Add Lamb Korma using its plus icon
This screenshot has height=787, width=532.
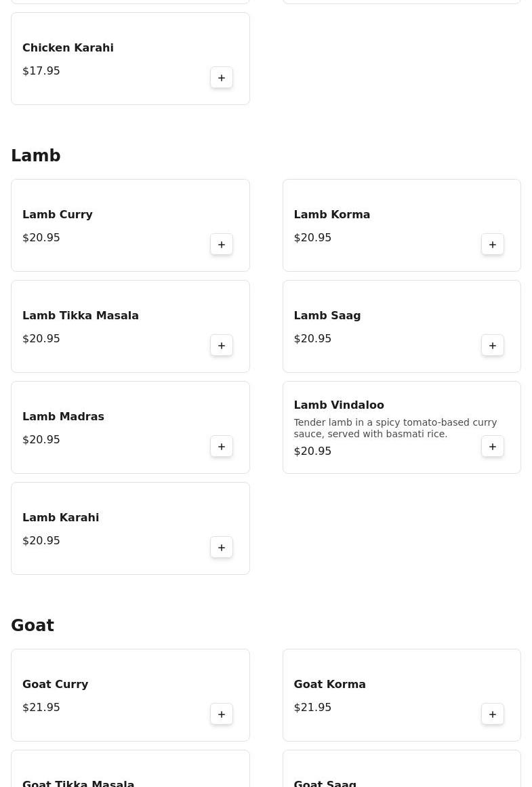(x=493, y=245)
